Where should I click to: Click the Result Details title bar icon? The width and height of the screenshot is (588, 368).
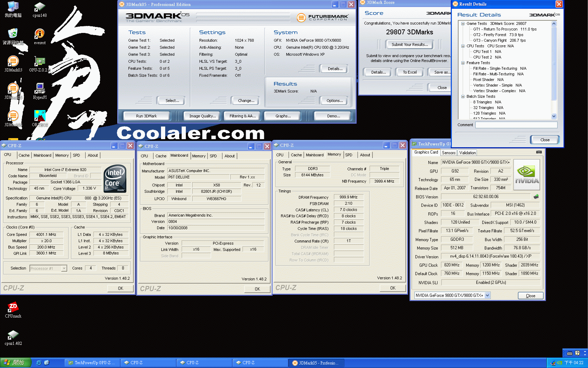tap(455, 4)
